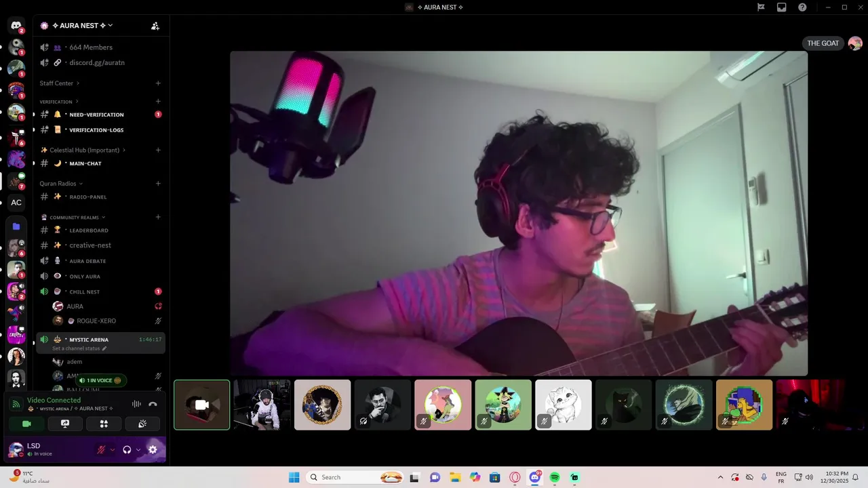Toggle deafen headphones
This screenshot has height=488, width=868.
(127, 449)
